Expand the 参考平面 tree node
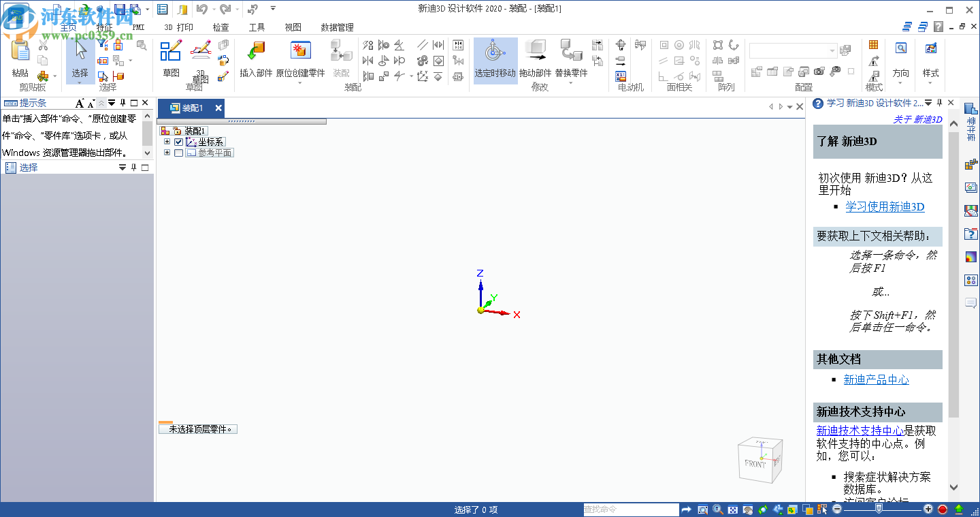The image size is (980, 517). (167, 153)
